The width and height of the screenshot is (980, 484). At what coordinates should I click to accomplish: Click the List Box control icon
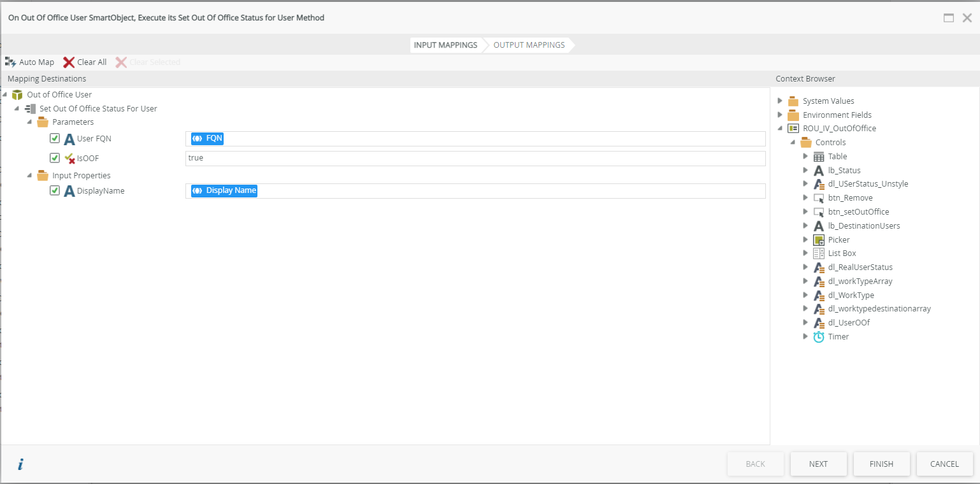[819, 253]
